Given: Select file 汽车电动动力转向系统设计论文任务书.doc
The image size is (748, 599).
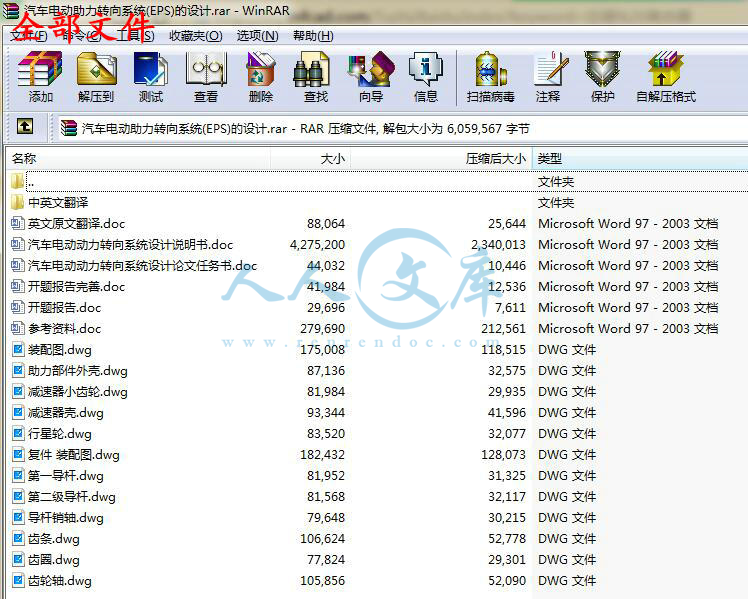Looking at the screenshot, I should 142,266.
